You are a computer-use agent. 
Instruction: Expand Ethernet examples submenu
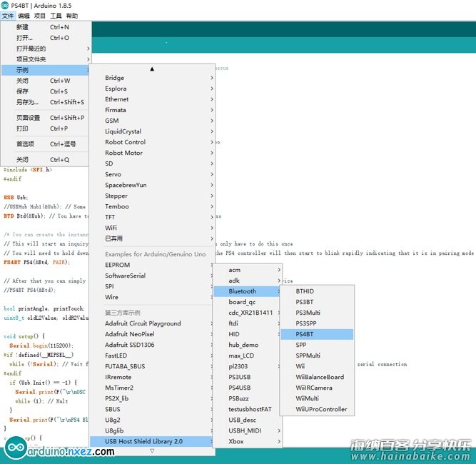coord(153,99)
